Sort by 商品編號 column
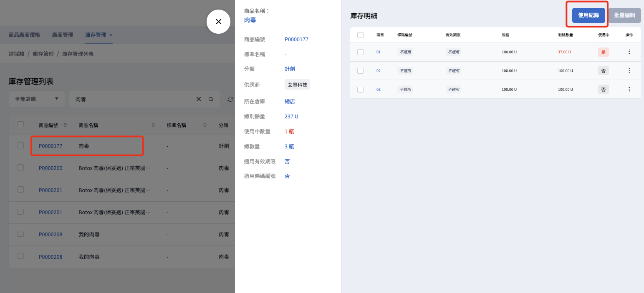 pos(65,125)
